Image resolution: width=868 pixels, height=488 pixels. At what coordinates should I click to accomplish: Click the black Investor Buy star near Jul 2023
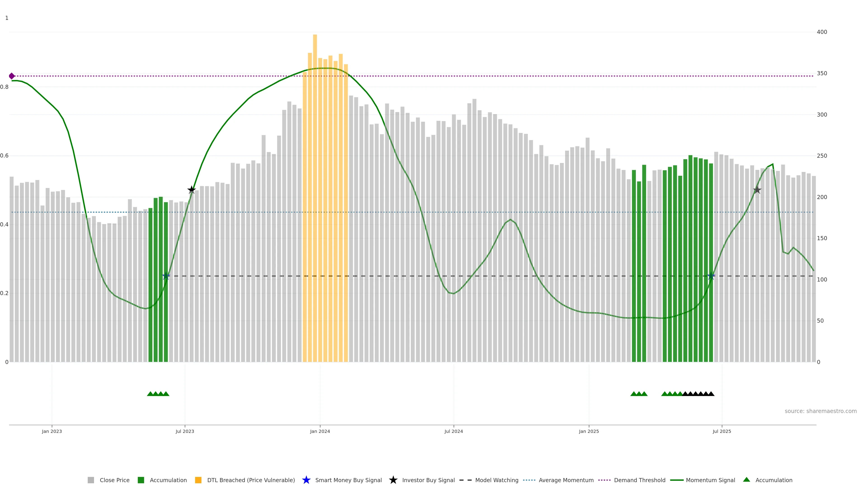191,190
